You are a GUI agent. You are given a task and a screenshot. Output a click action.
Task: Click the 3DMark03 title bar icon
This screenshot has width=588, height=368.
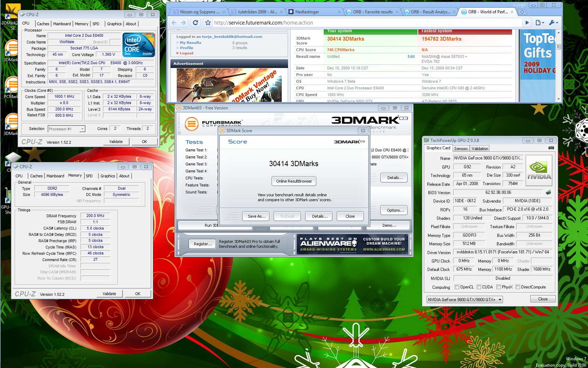tap(179, 108)
